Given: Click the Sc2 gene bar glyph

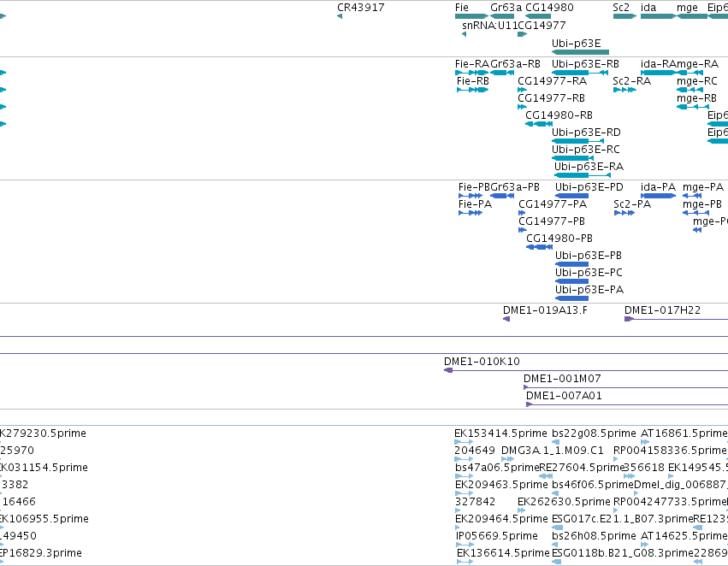Looking at the screenshot, I should pyautogui.click(x=624, y=16).
